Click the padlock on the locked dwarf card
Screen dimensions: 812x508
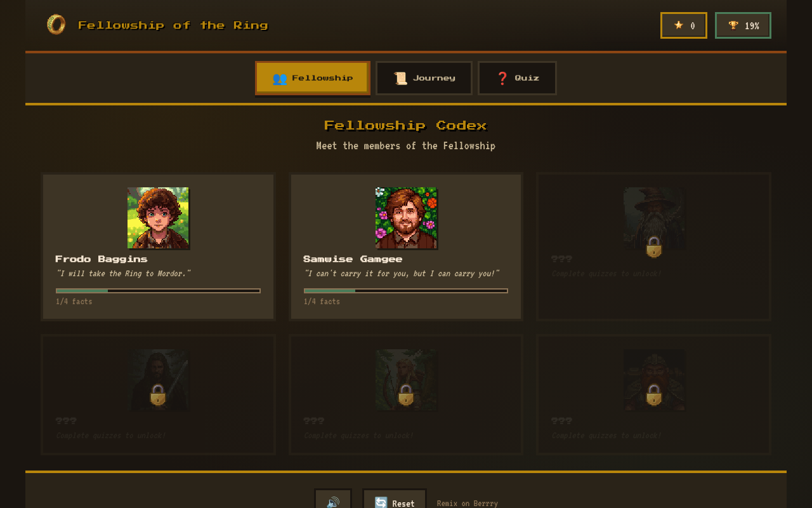(x=654, y=395)
